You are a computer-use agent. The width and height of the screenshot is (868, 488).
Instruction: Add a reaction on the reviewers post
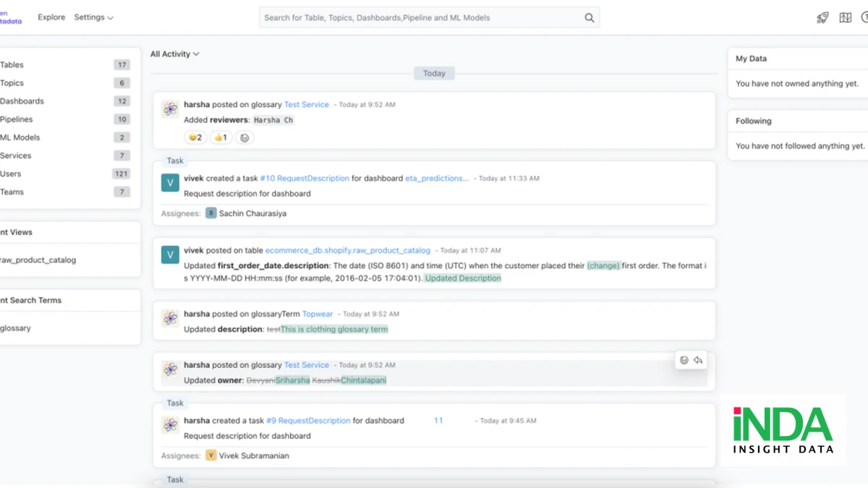pyautogui.click(x=244, y=137)
